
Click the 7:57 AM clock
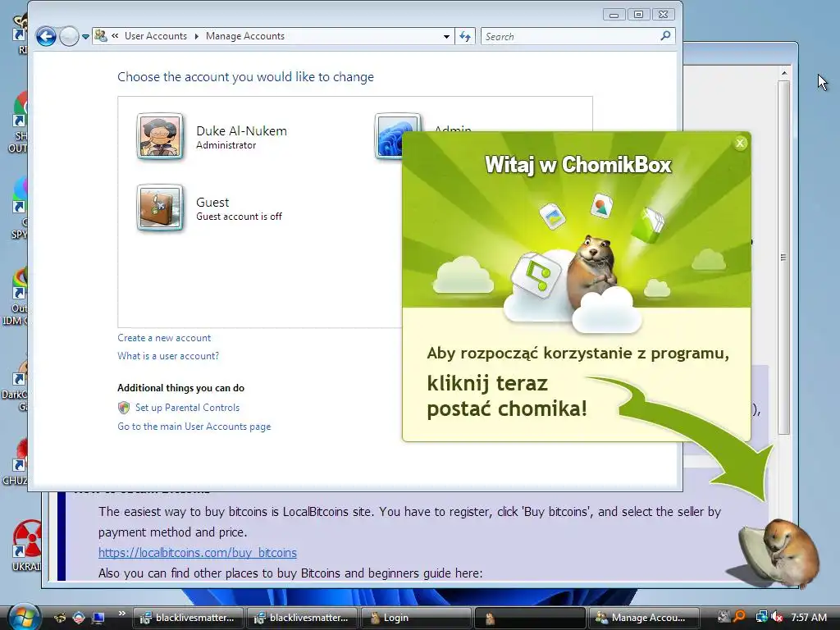[809, 618]
